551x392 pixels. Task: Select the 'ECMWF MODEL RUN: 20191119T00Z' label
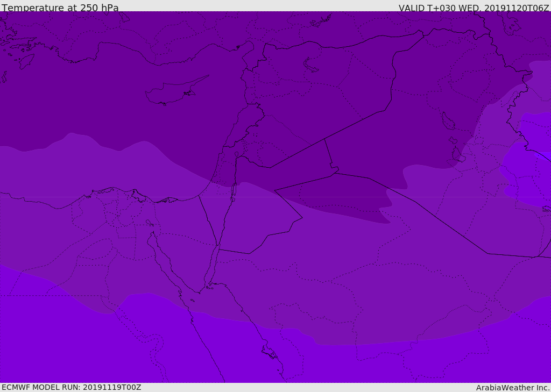(72, 387)
